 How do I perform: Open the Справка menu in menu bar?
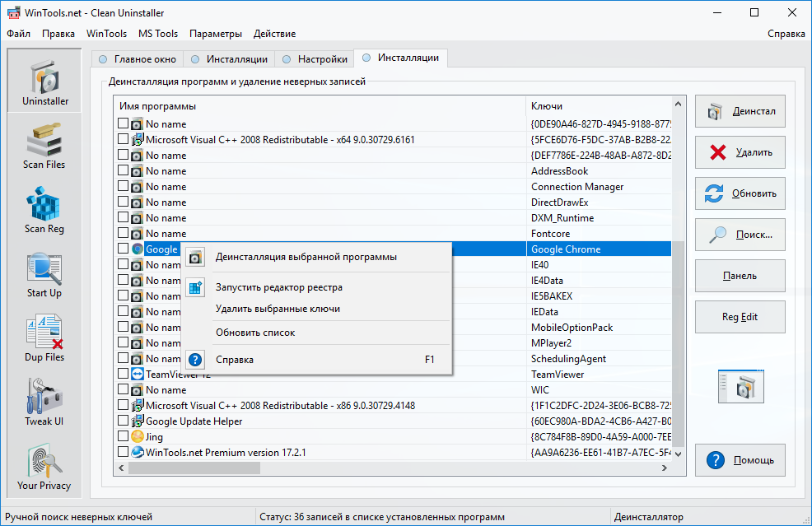tap(786, 34)
